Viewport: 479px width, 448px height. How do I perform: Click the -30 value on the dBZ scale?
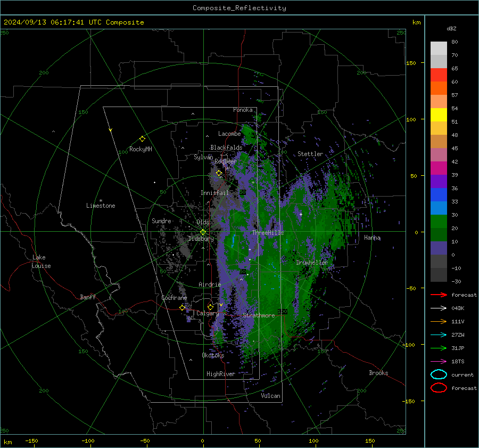[x=456, y=281]
